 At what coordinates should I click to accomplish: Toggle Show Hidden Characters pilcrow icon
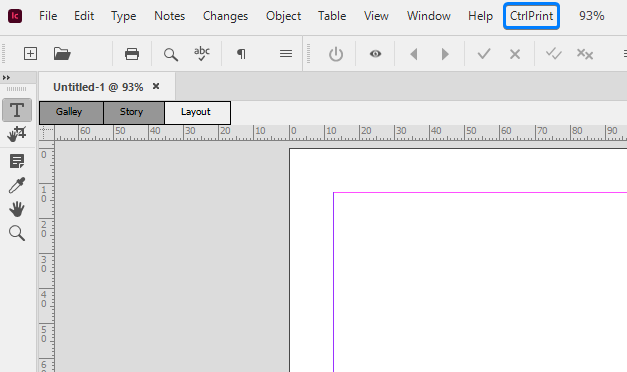(x=241, y=54)
